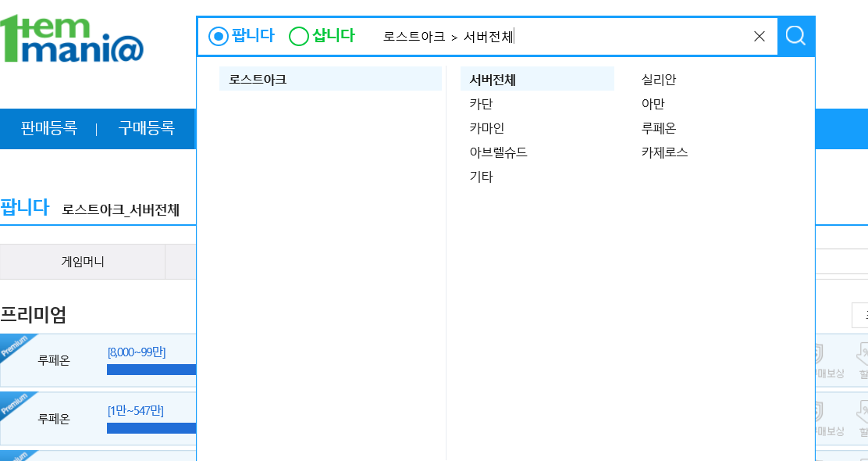Viewport: 868px width, 461px height.
Task: Clear the search field with the X icon
Action: point(759,36)
